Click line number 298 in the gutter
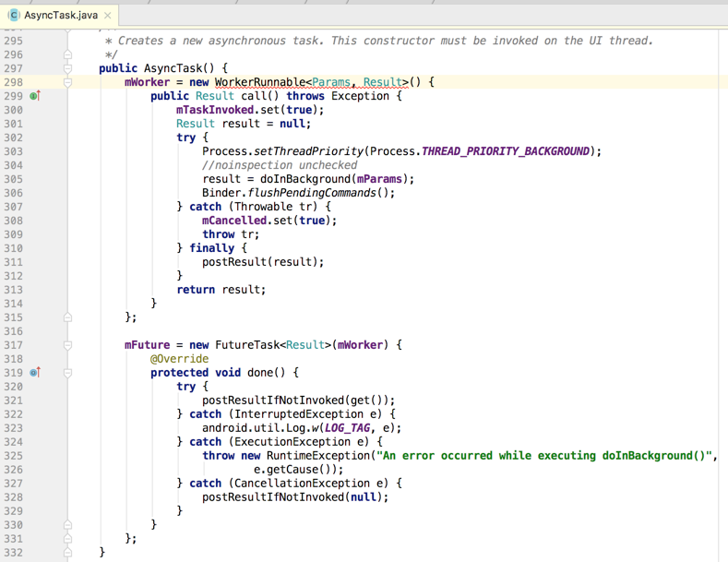 coord(14,82)
